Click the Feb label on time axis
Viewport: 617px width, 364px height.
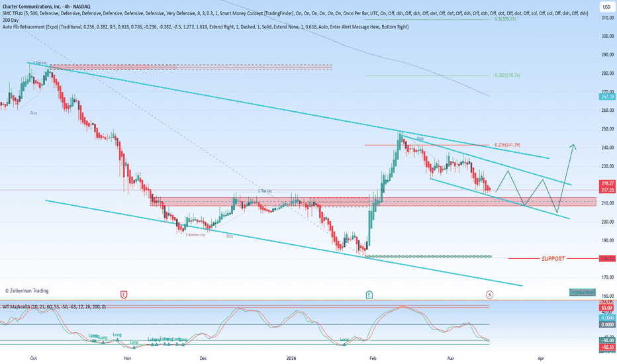tap(373, 359)
